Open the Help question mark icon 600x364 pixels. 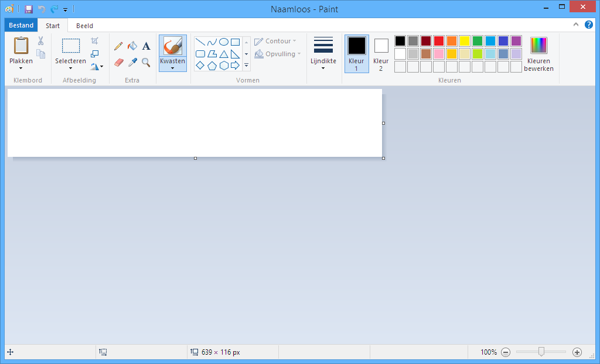tap(588, 25)
